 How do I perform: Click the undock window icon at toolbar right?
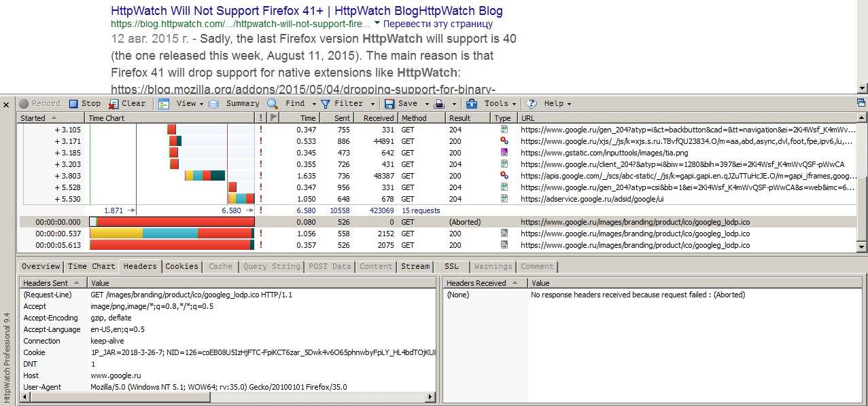(861, 103)
